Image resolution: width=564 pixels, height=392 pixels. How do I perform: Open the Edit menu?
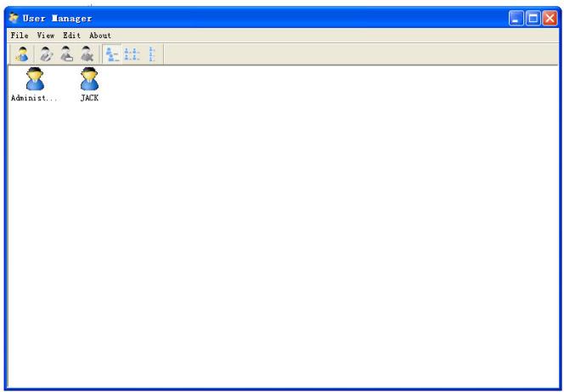pos(71,35)
